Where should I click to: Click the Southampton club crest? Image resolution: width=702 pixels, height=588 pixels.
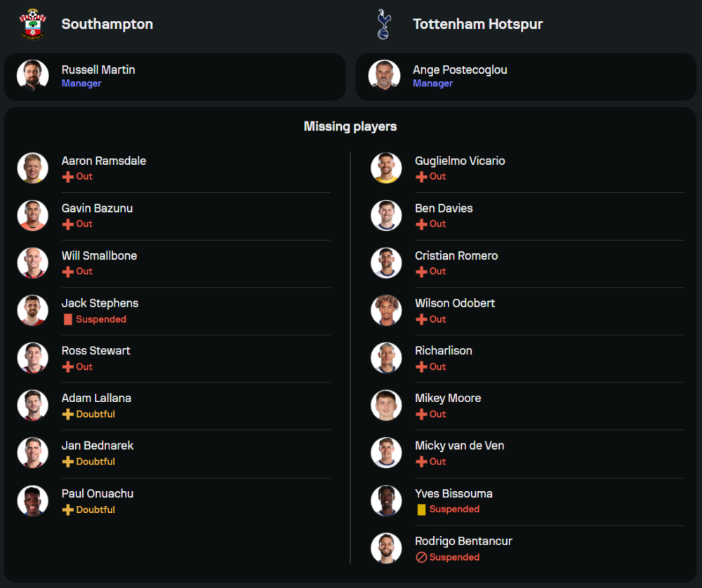click(32, 24)
